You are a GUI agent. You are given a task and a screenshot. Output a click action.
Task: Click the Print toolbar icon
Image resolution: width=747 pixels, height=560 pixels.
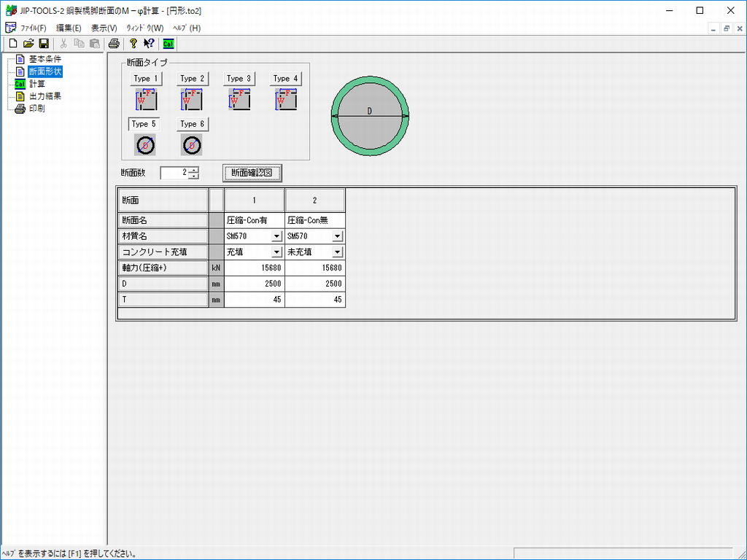(114, 44)
